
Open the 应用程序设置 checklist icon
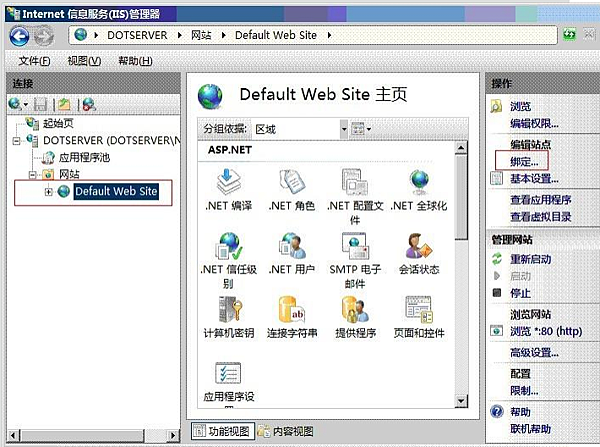tap(228, 373)
